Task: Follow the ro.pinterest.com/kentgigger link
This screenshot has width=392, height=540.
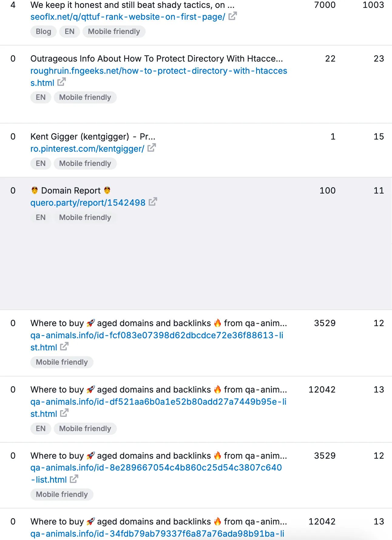Action: pyautogui.click(x=87, y=149)
